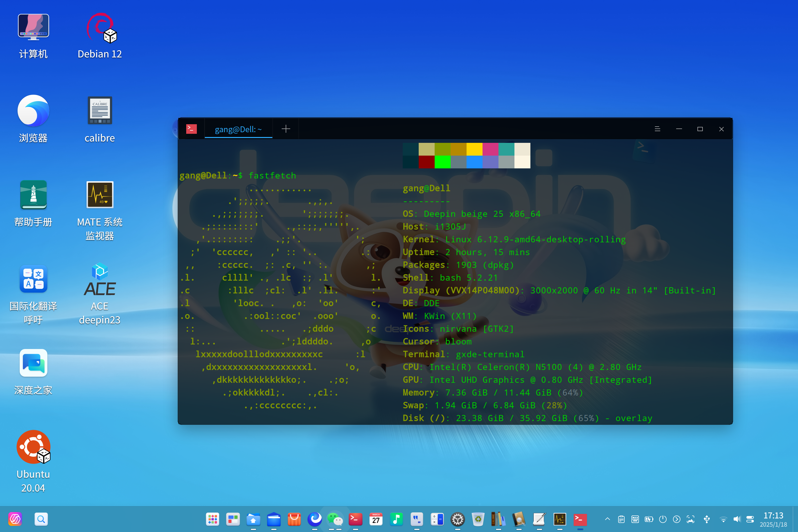Image resolution: width=798 pixels, height=532 pixels.
Task: Click the Wi-Fi tray icon
Action: 723,519
